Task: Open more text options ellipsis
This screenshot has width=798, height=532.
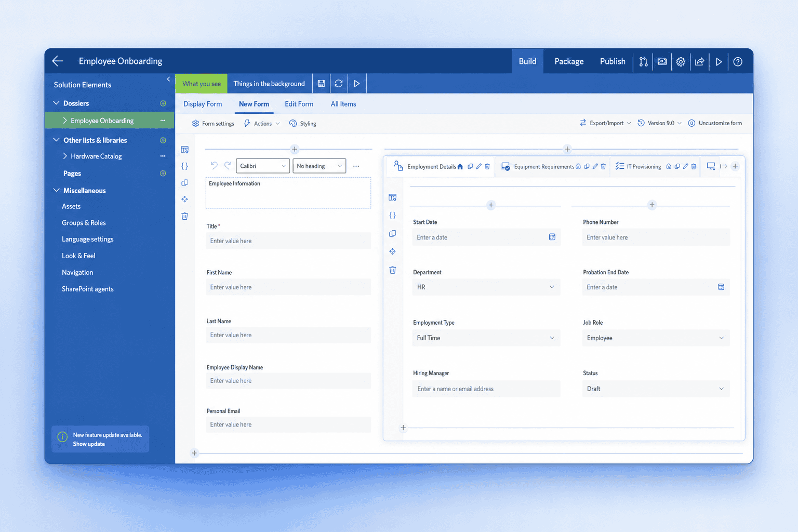Action: tap(356, 166)
